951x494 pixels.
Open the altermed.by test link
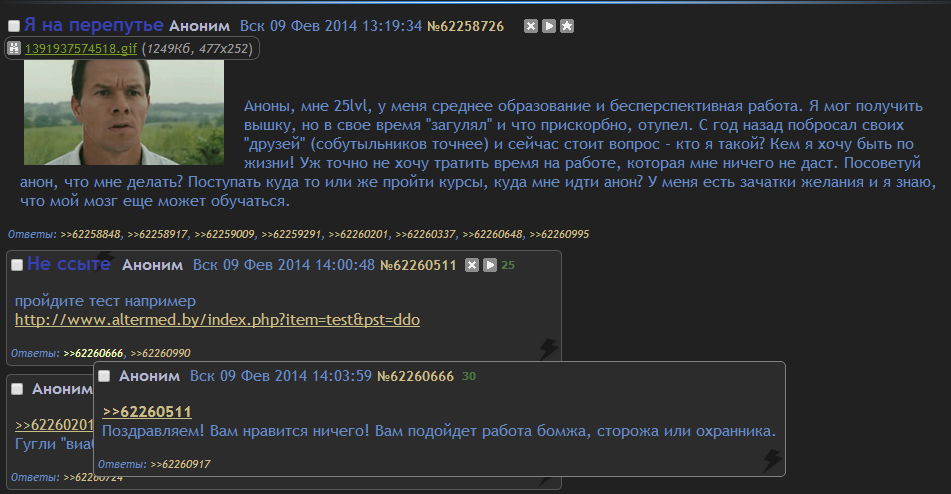[217, 319]
